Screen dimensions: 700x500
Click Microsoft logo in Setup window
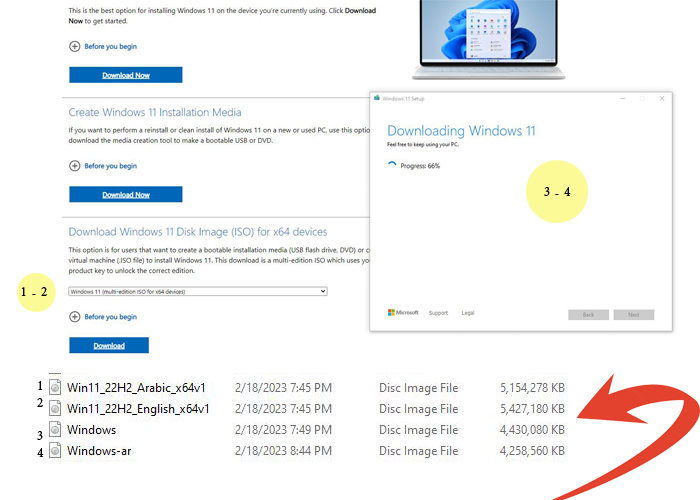pos(403,312)
